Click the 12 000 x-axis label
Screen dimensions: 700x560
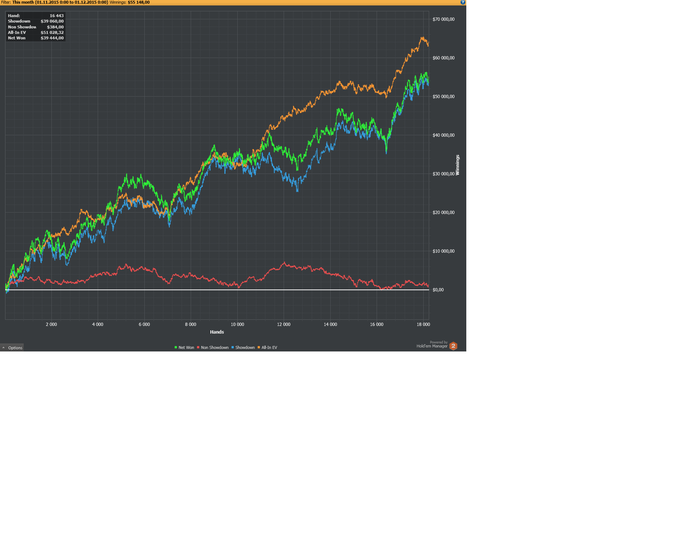(x=284, y=324)
